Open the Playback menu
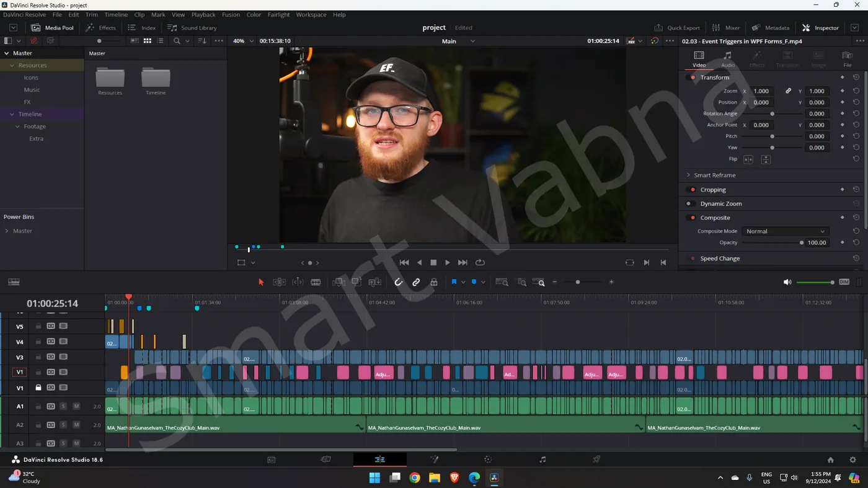Viewport: 868px width, 488px height. point(203,15)
